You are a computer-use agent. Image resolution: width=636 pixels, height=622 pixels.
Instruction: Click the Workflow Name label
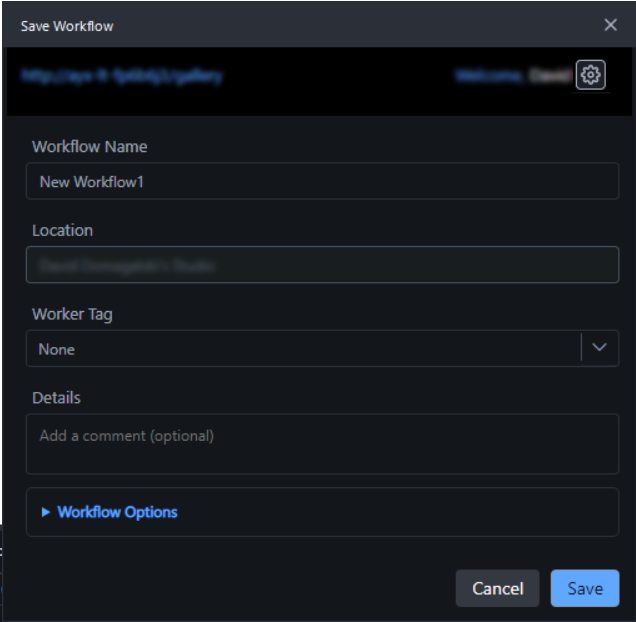tap(89, 146)
